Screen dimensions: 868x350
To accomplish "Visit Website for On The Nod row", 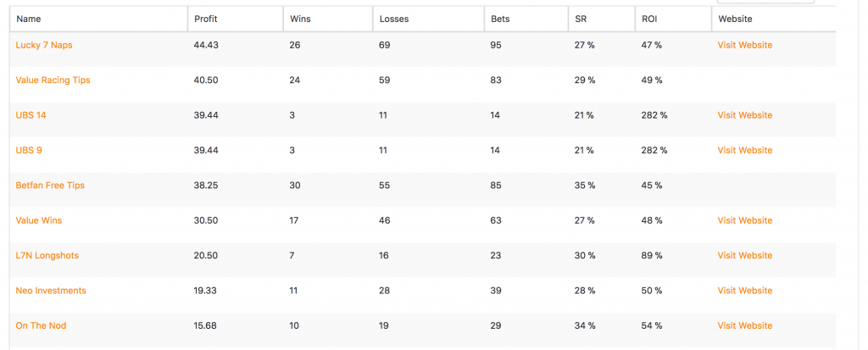I will click(744, 325).
